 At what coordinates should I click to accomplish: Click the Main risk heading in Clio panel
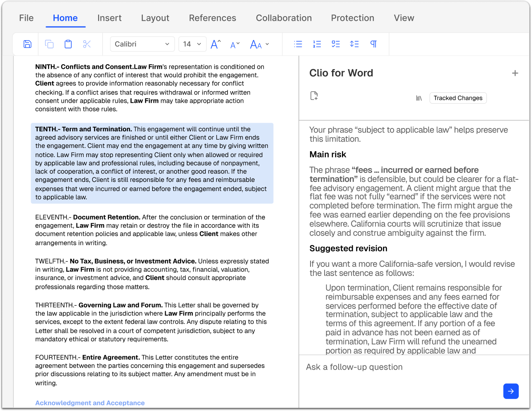pyautogui.click(x=328, y=155)
